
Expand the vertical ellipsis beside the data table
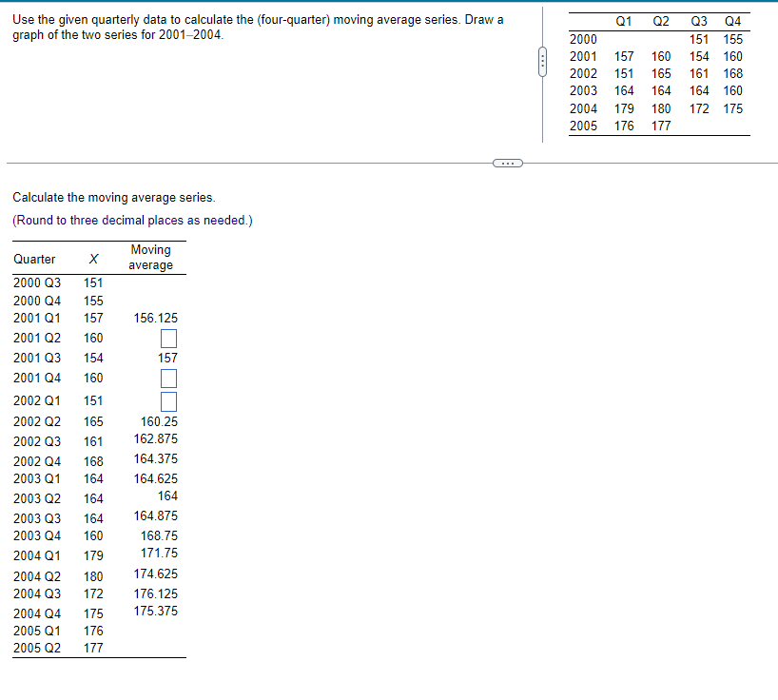click(x=541, y=60)
